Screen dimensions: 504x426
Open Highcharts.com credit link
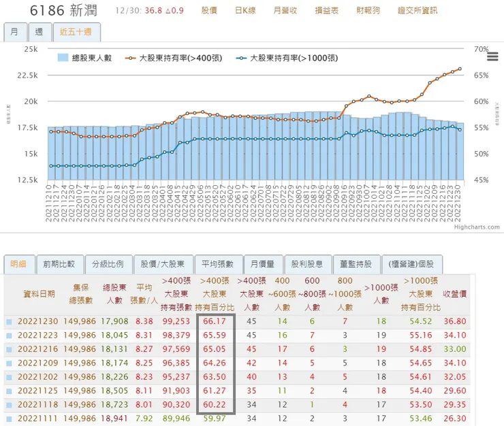(477, 227)
